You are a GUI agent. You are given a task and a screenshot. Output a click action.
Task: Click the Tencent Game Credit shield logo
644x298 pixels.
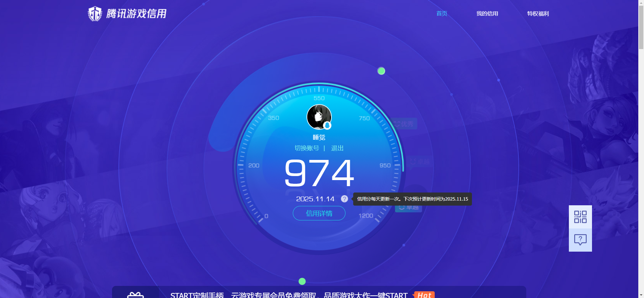tap(95, 14)
